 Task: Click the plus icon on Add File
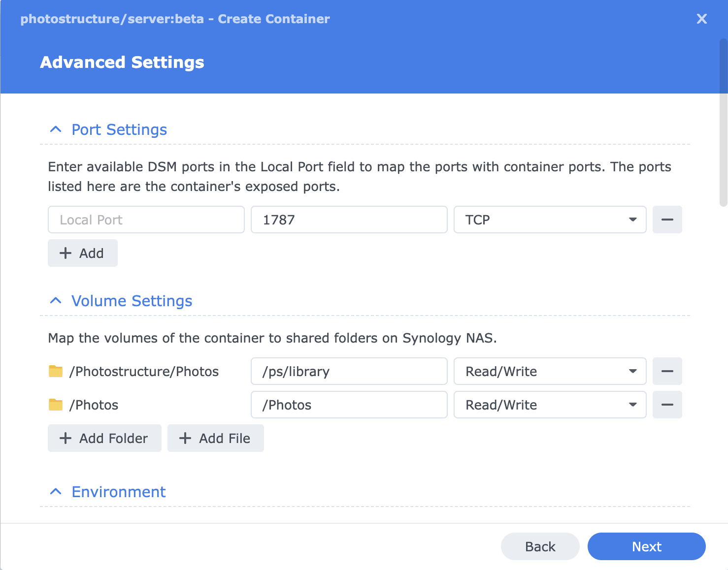185,438
